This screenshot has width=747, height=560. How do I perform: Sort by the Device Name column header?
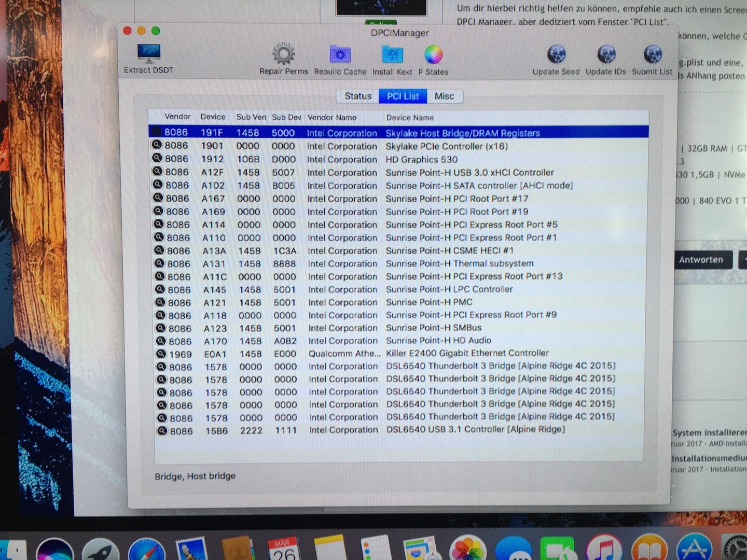point(410,118)
